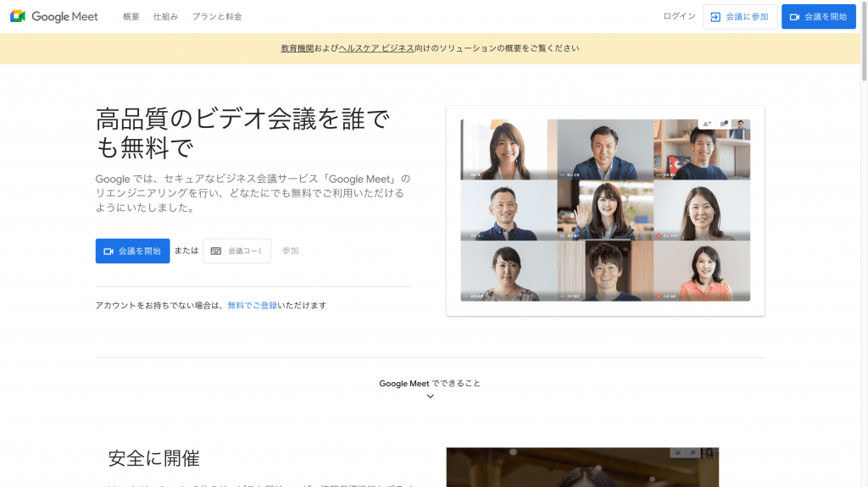Open the 仕組み navigation item
The image size is (868, 487).
coord(165,17)
